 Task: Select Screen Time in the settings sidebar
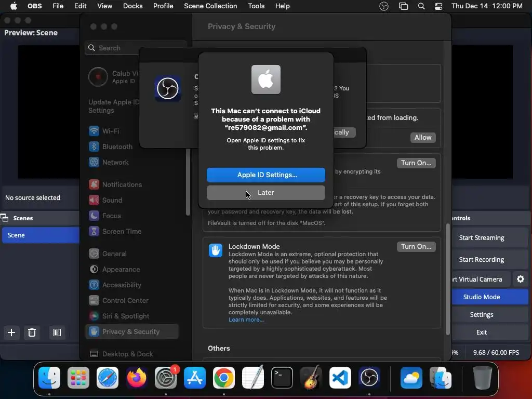tap(132, 231)
